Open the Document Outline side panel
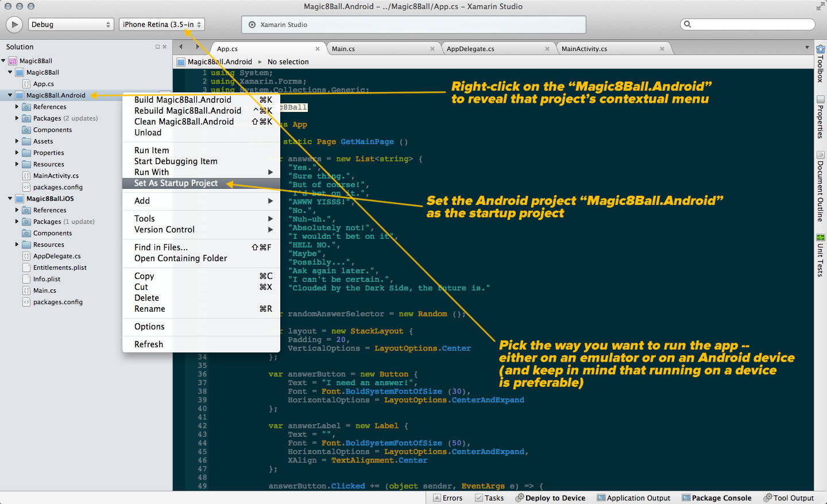This screenshot has width=827, height=504. pos(820,187)
